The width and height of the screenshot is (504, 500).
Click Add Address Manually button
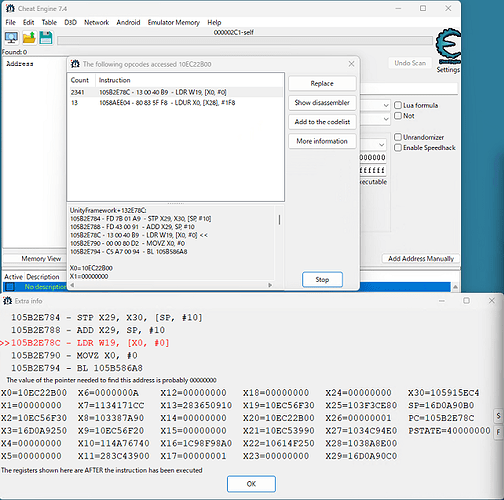[421, 258]
